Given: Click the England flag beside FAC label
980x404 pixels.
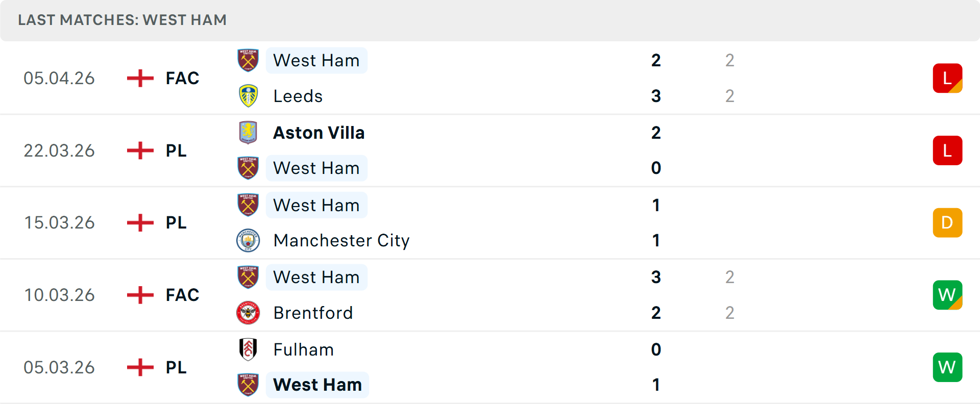Looking at the screenshot, I should point(139,78).
